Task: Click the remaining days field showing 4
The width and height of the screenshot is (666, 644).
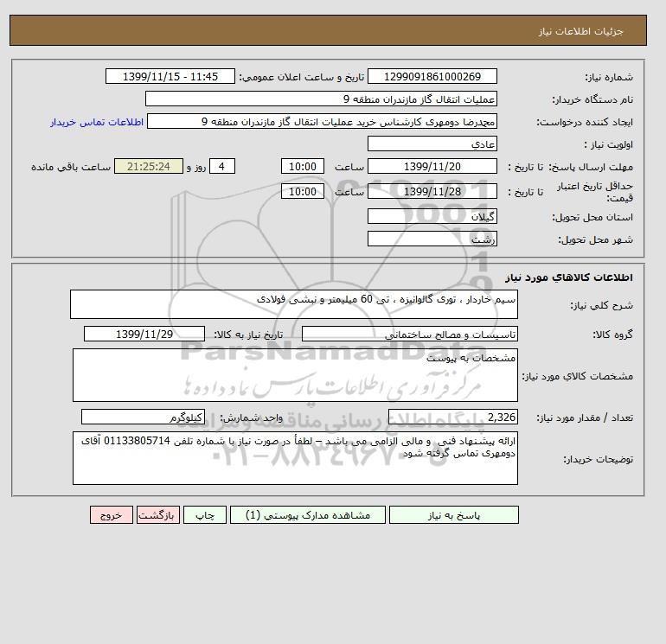Action: click(222, 167)
